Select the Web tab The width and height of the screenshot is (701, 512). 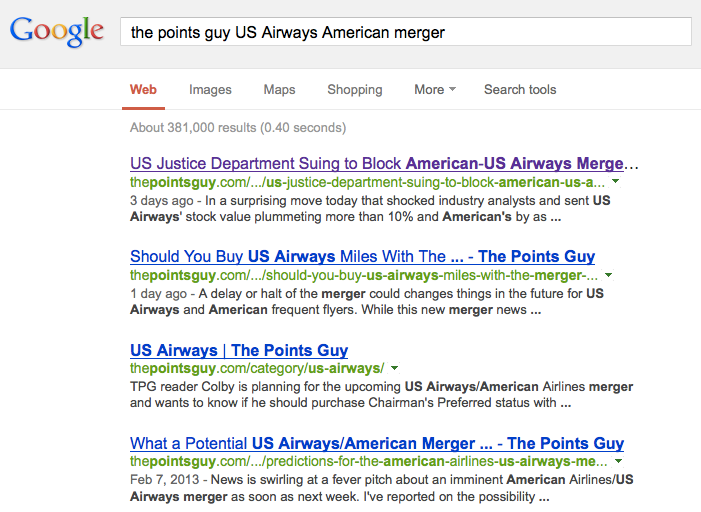pos(143,89)
